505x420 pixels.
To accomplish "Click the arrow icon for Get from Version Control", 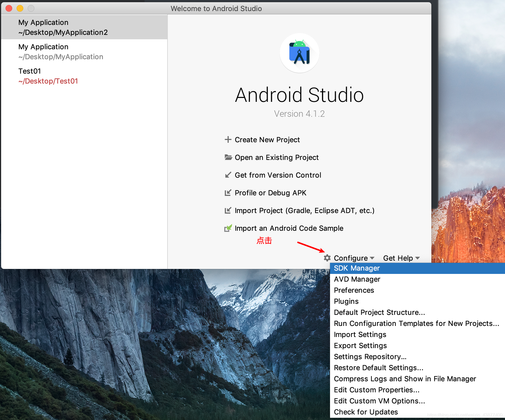I will [228, 175].
